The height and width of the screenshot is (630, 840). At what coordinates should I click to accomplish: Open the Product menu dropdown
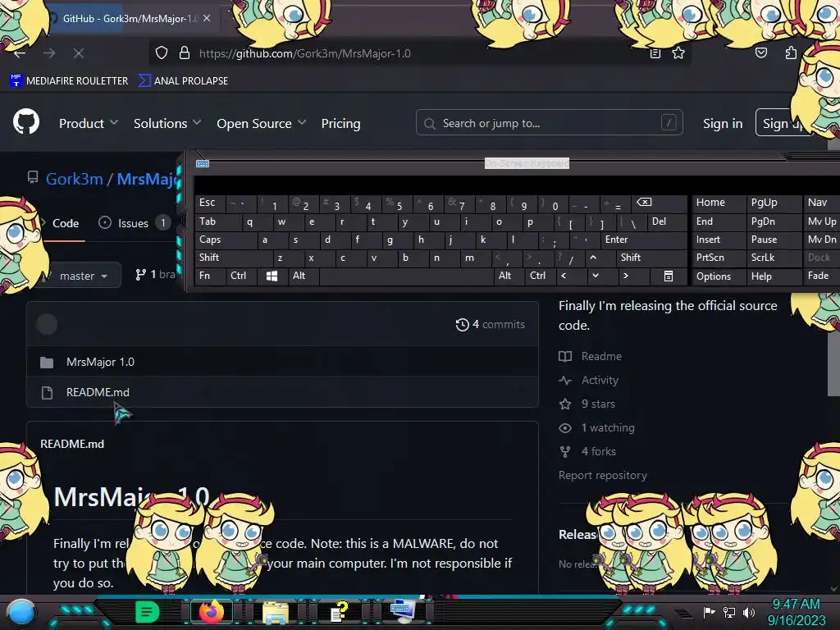[x=89, y=123]
